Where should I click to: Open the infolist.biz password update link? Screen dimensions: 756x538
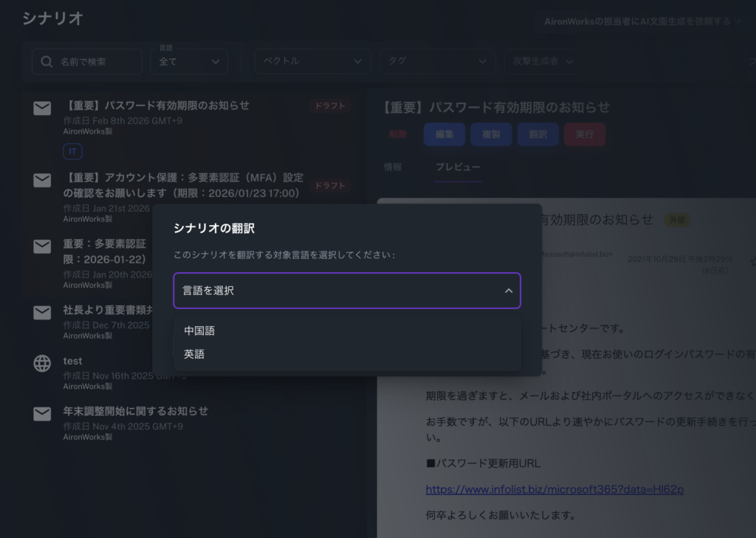[554, 489]
